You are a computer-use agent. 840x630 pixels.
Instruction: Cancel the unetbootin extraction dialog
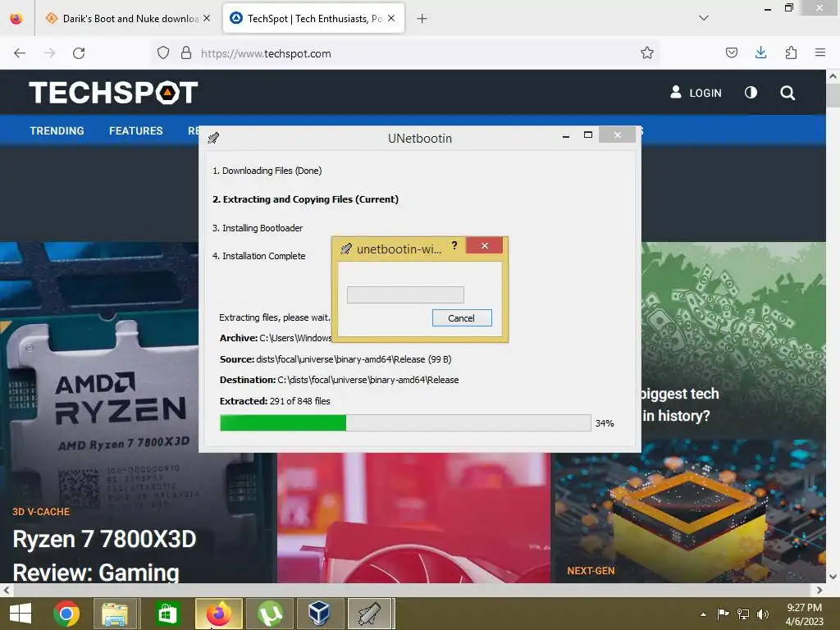coord(462,318)
